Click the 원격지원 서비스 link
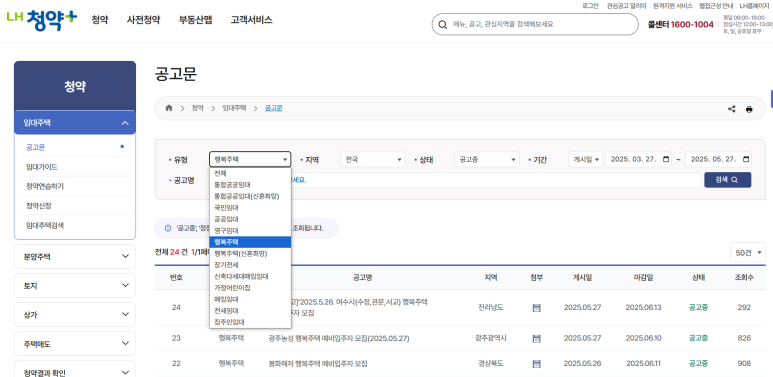Screen dimensions: 773x377 672,6
